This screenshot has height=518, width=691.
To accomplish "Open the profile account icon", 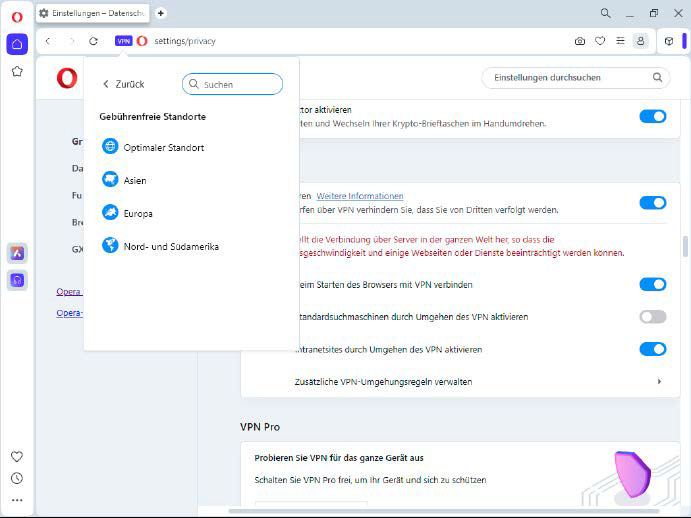I will tap(640, 41).
